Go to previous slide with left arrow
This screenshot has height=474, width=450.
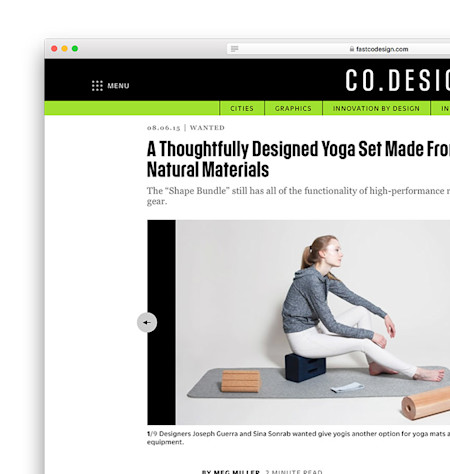coord(147,322)
